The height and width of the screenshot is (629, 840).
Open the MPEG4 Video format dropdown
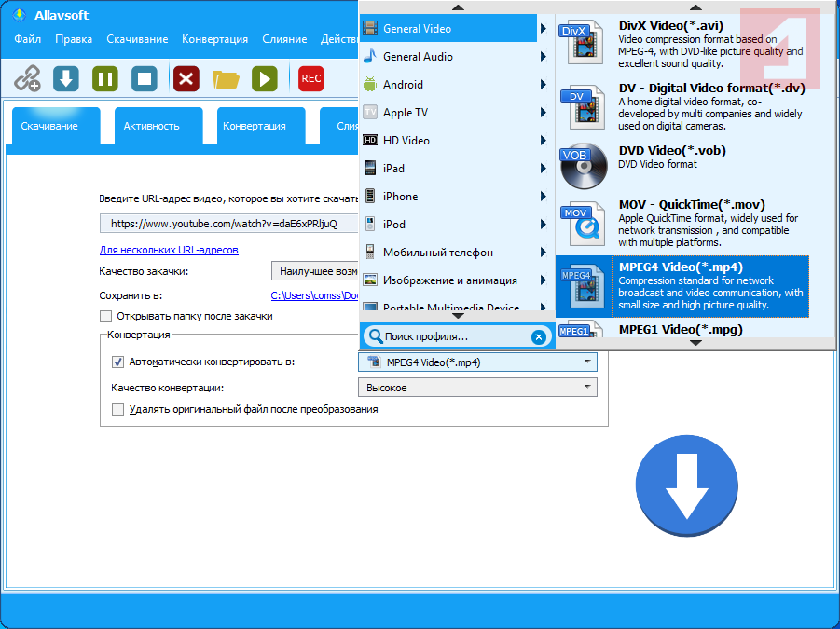(477, 362)
